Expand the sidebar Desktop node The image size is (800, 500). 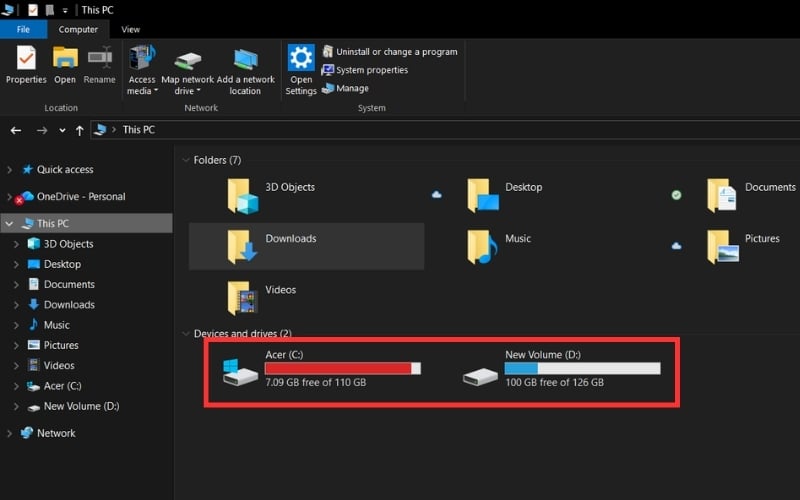(16, 264)
